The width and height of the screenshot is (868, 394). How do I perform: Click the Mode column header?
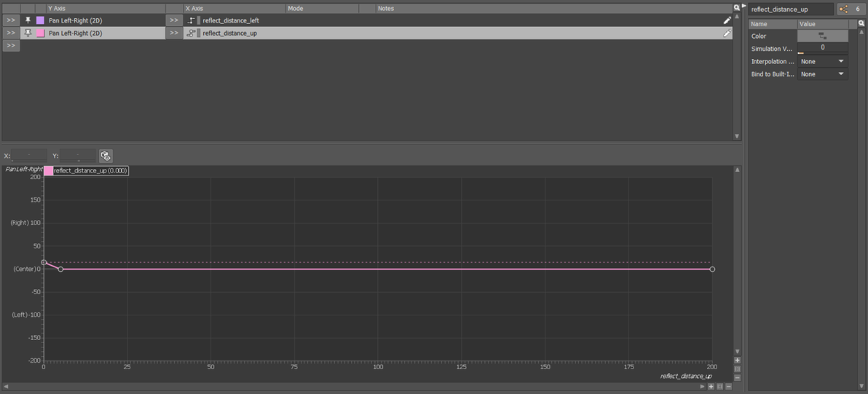(322, 9)
